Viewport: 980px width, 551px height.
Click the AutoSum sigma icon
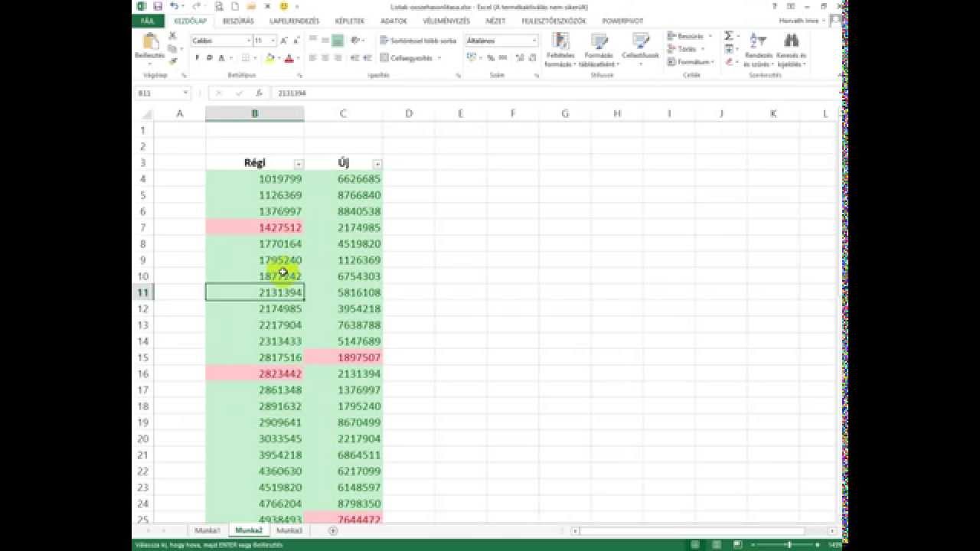(x=728, y=36)
